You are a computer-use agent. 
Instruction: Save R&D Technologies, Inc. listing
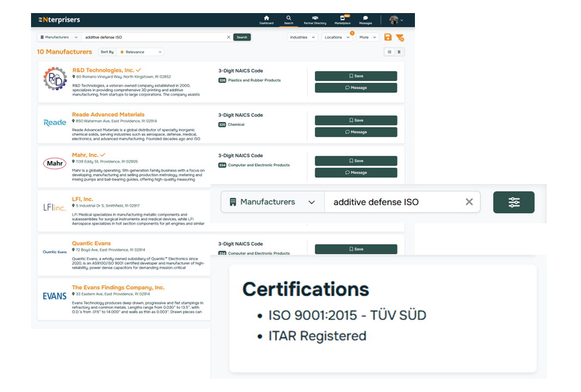356,76
